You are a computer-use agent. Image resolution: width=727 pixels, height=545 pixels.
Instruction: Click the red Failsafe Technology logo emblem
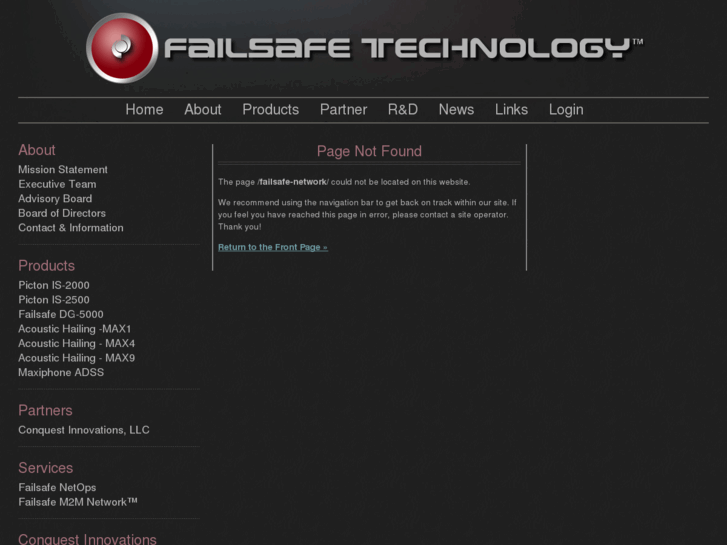tap(122, 48)
